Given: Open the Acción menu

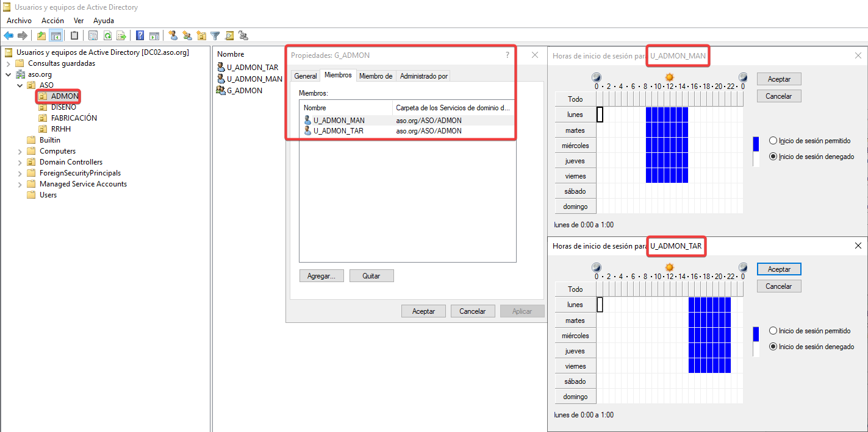Looking at the screenshot, I should 52,21.
